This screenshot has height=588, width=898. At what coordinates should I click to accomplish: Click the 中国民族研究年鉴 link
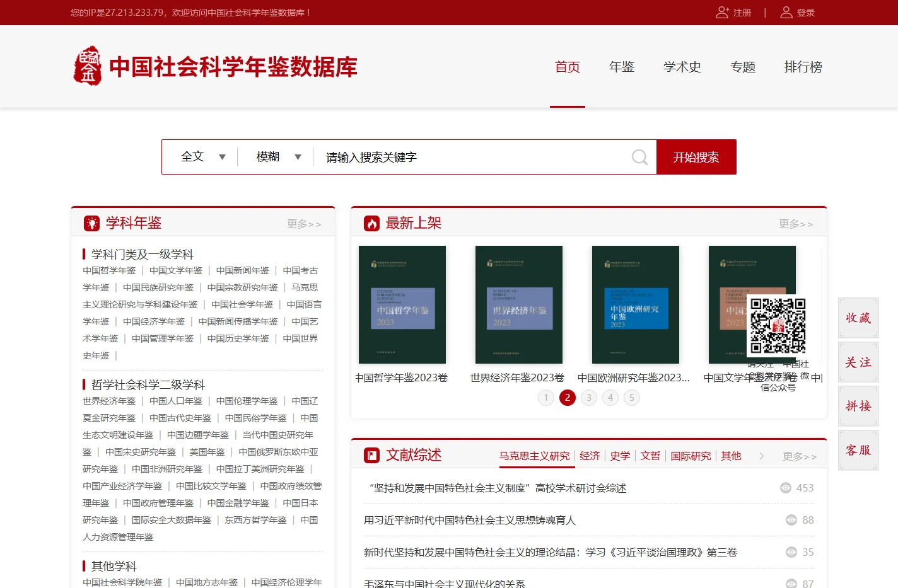(158, 287)
